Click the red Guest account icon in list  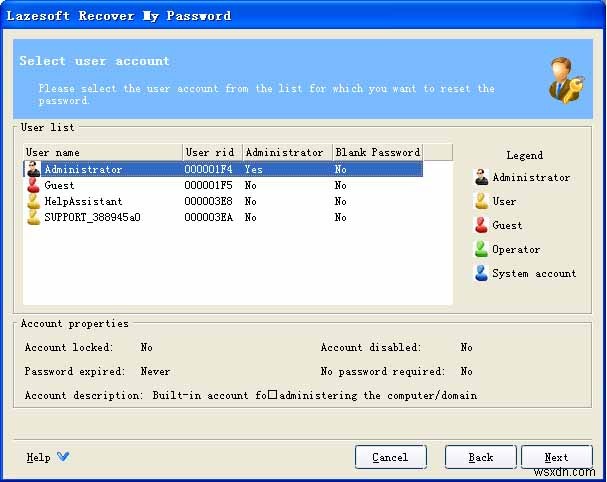34,185
